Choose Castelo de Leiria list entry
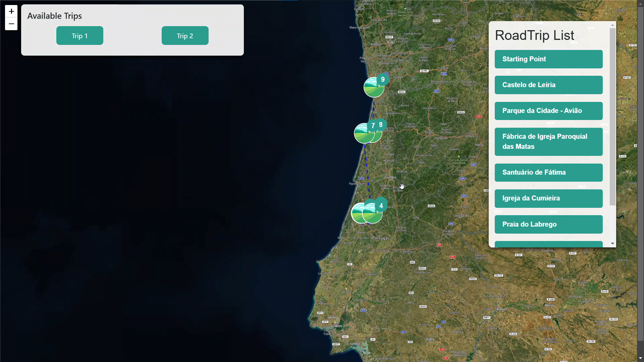Viewport: 644px width, 362px height. pyautogui.click(x=548, y=85)
